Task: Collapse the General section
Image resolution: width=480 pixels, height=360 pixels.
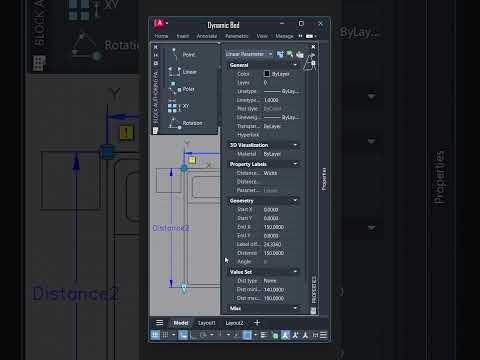Action: [x=295, y=65]
